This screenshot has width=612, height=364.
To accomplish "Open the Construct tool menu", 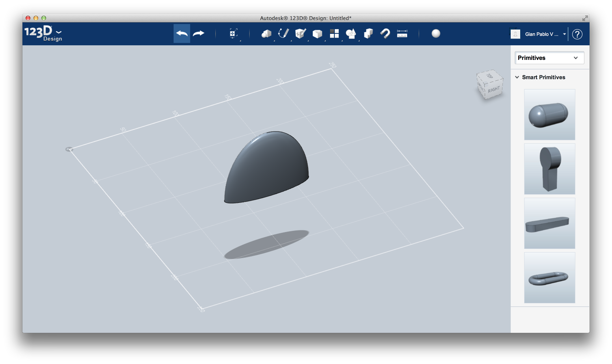I will tap(300, 33).
